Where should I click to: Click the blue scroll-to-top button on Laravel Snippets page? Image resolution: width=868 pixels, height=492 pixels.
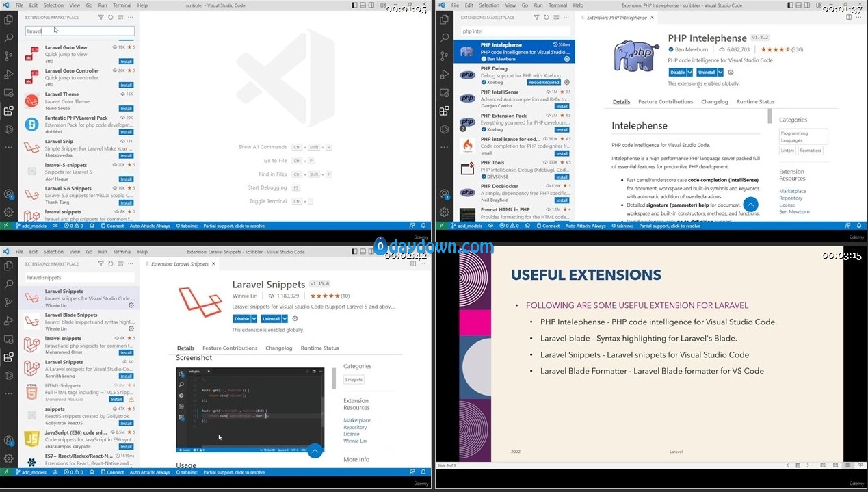coord(315,451)
